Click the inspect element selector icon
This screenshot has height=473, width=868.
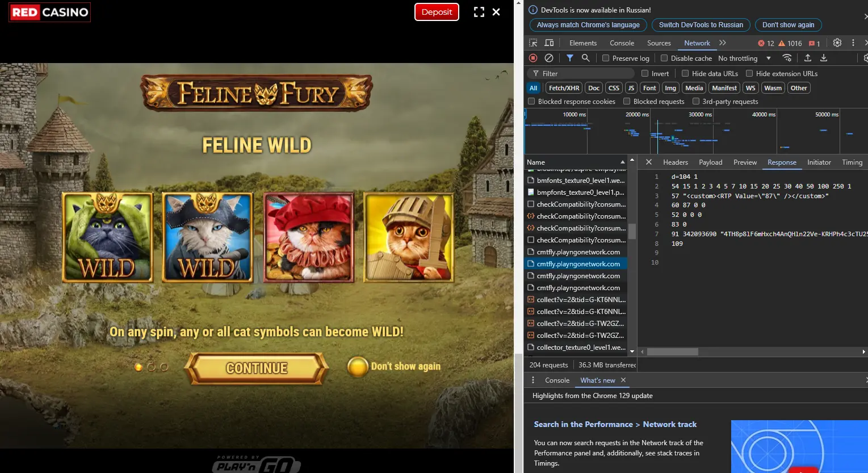point(533,43)
